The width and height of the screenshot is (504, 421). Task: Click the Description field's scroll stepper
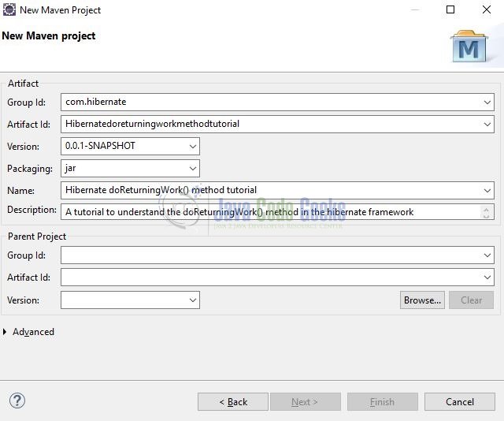[487, 212]
